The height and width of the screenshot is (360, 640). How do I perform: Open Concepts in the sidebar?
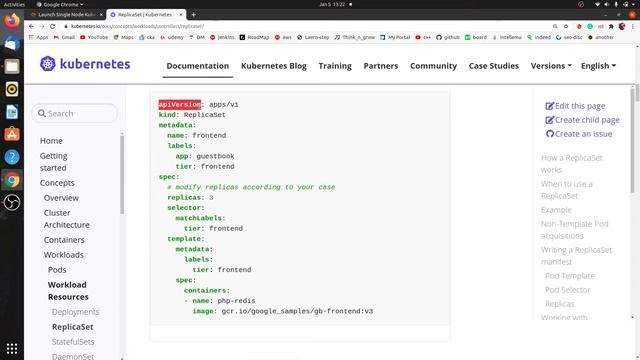[x=57, y=183]
